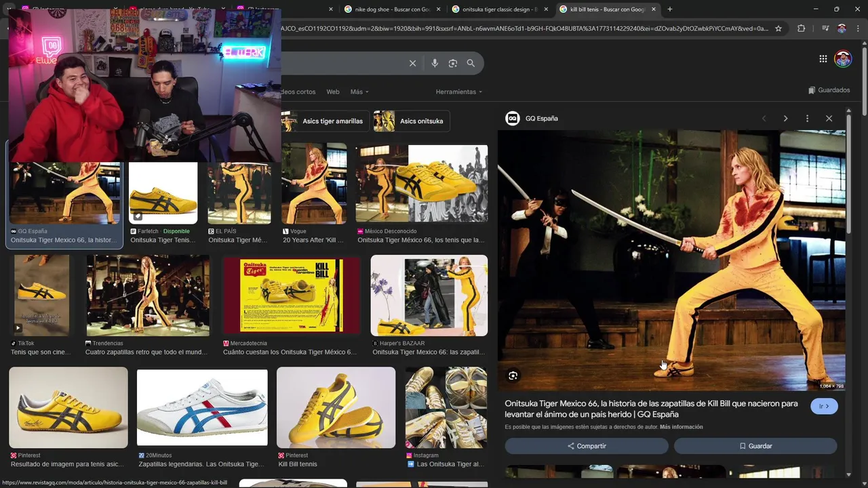This screenshot has height=488, width=868.
Task: Bookmark this page with star icon
Action: tap(778, 28)
